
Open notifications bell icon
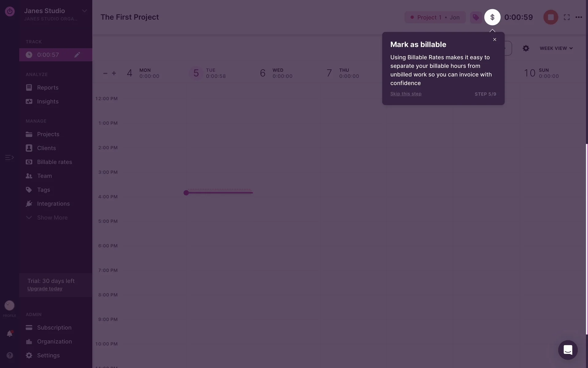pos(9,334)
